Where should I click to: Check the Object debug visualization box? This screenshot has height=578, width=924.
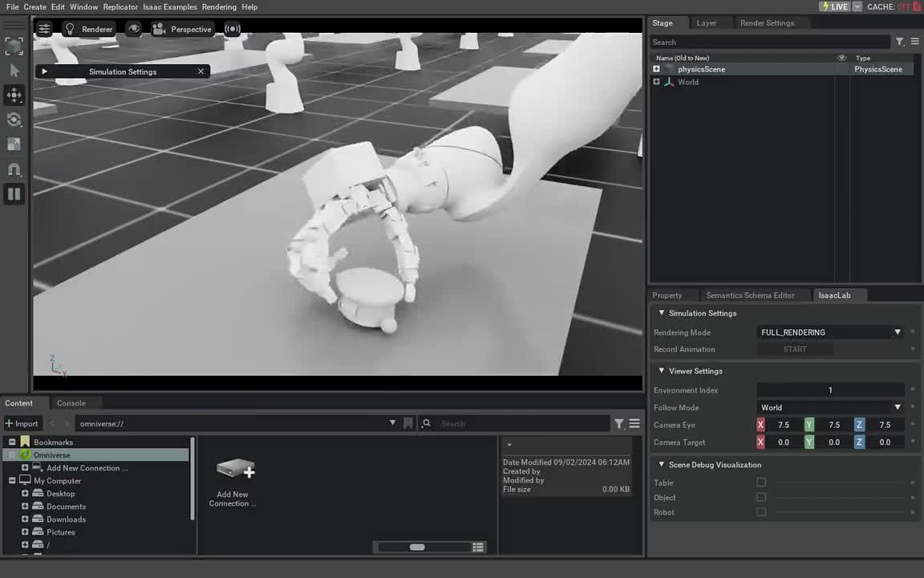761,498
